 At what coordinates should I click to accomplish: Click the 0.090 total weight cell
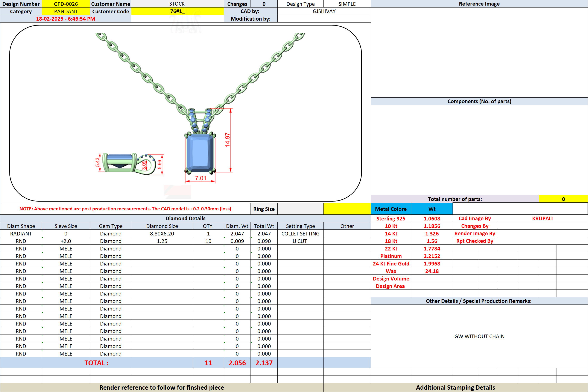[x=264, y=241]
